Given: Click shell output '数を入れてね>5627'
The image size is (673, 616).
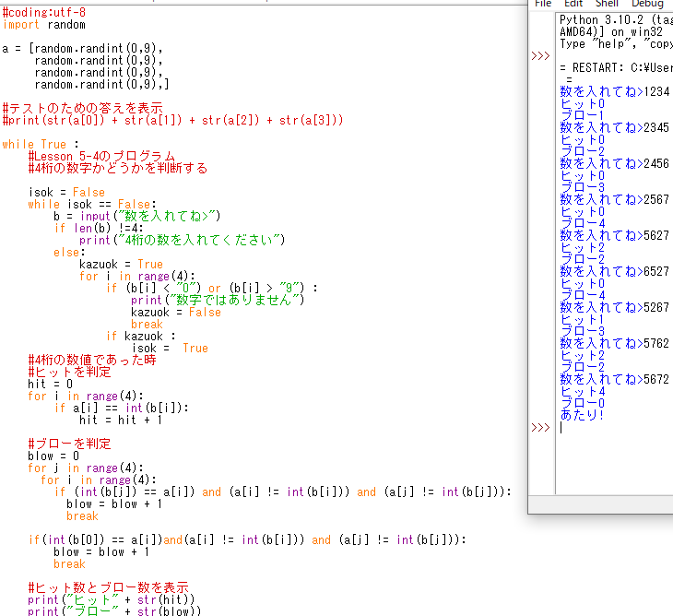Looking at the screenshot, I should pyautogui.click(x=615, y=236).
